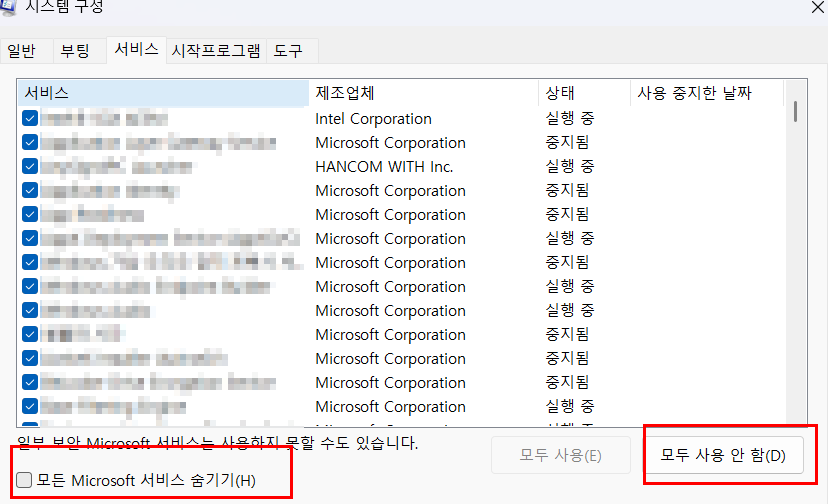Click the services list vertical scrollbar thumb
Image resolution: width=828 pixels, height=504 pixels.
[x=795, y=111]
